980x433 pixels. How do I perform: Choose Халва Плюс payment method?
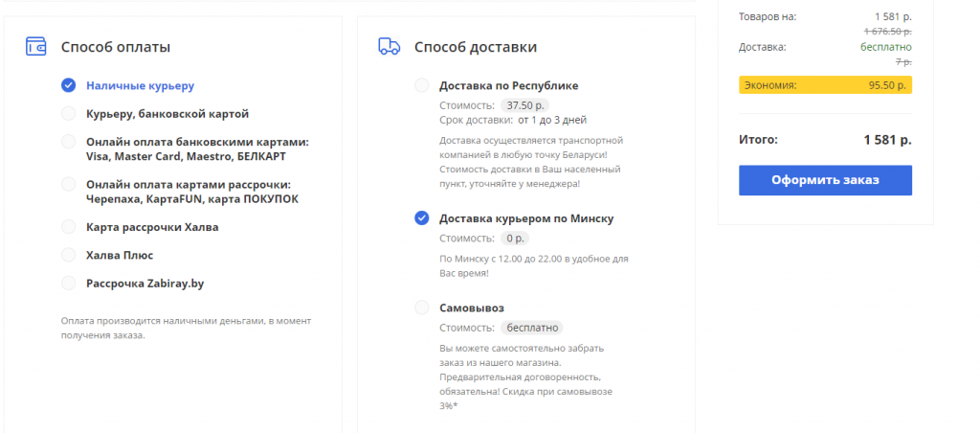pos(68,255)
